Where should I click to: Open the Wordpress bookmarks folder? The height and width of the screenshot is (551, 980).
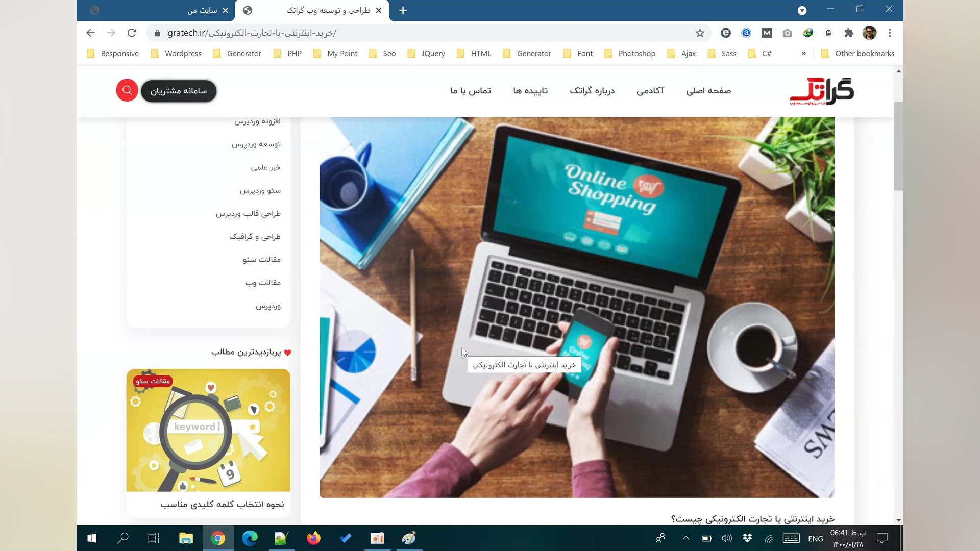[x=176, y=54]
